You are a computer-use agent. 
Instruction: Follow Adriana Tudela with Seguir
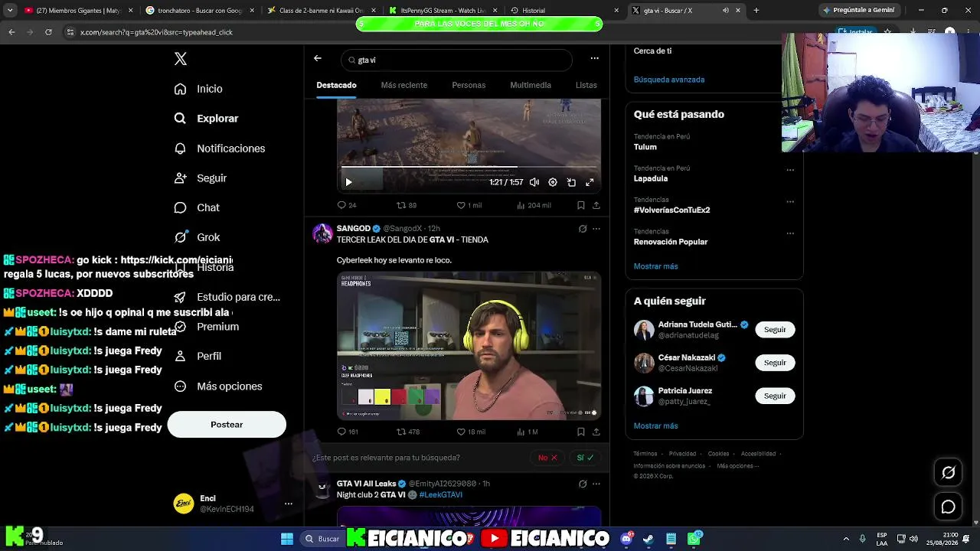coord(775,330)
